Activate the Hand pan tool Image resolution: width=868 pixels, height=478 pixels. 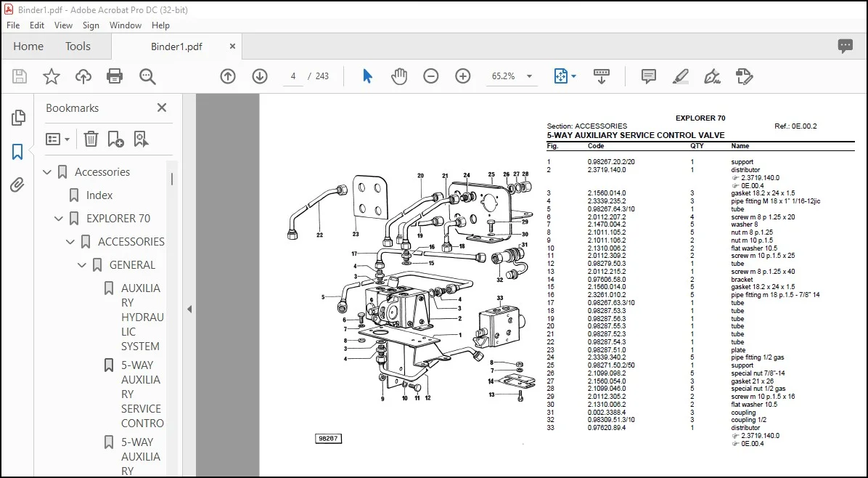398,76
